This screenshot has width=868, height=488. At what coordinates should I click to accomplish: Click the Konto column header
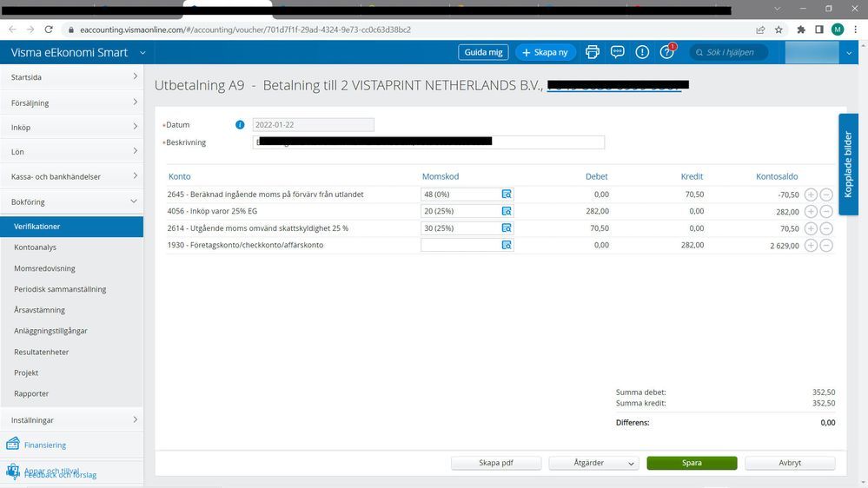click(179, 176)
